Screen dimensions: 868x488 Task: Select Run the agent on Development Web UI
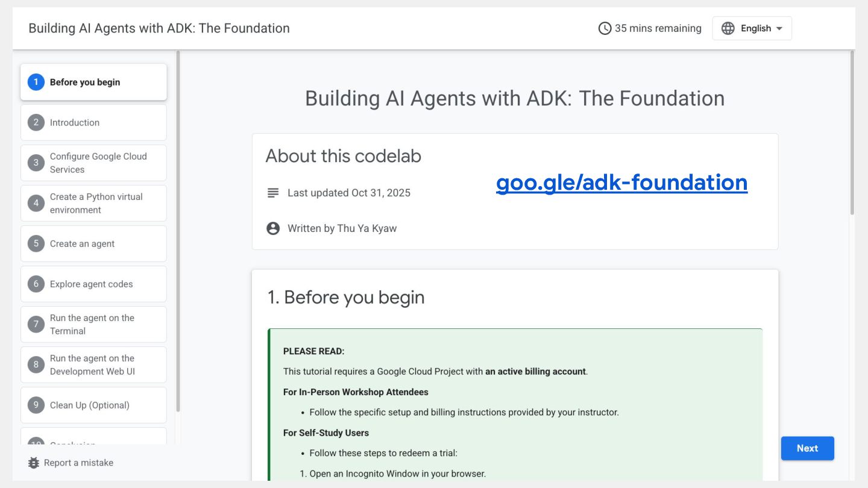click(93, 364)
